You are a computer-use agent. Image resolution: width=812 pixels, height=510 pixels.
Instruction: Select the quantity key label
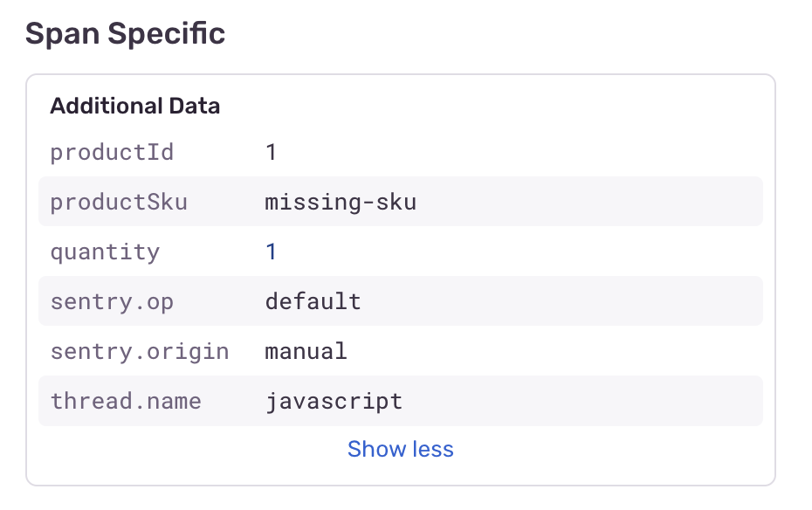pyautogui.click(x=105, y=252)
